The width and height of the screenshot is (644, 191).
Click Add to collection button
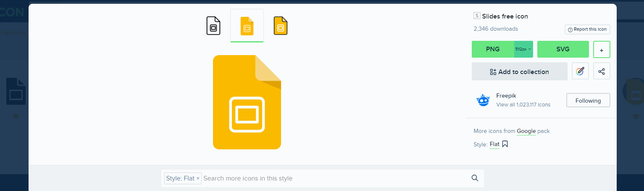[x=519, y=72]
